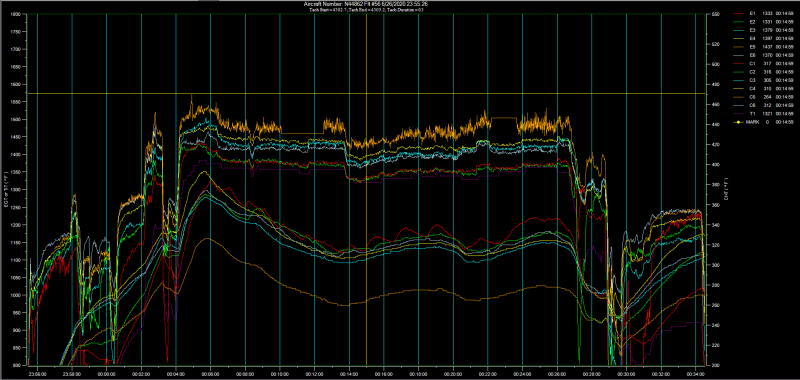The height and width of the screenshot is (380, 800).
Task: Click the C5 value 264 in the legend
Action: click(768, 97)
